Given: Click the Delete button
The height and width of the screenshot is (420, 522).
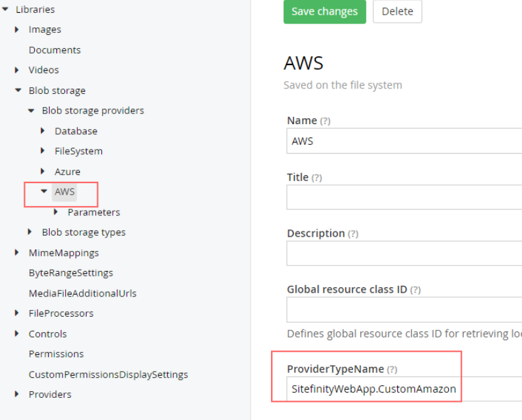Looking at the screenshot, I should (x=397, y=12).
